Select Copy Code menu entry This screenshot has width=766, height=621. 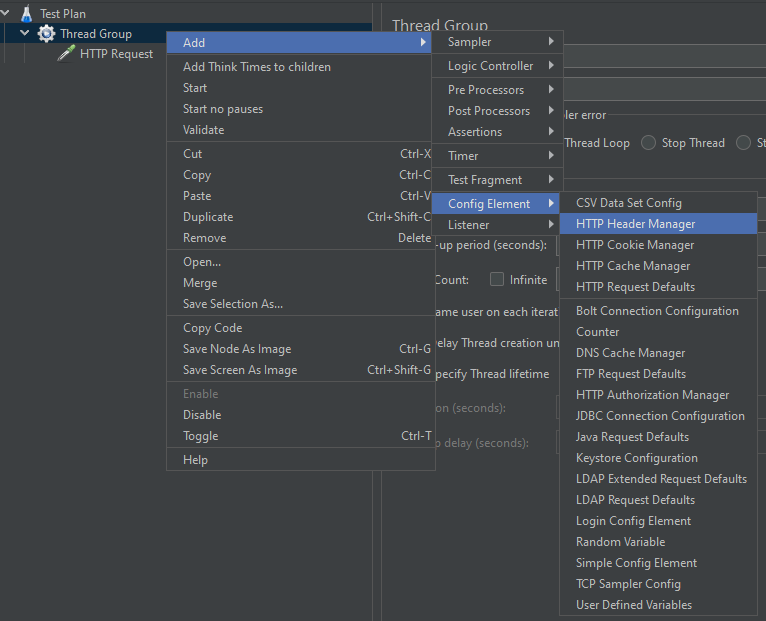point(300,328)
